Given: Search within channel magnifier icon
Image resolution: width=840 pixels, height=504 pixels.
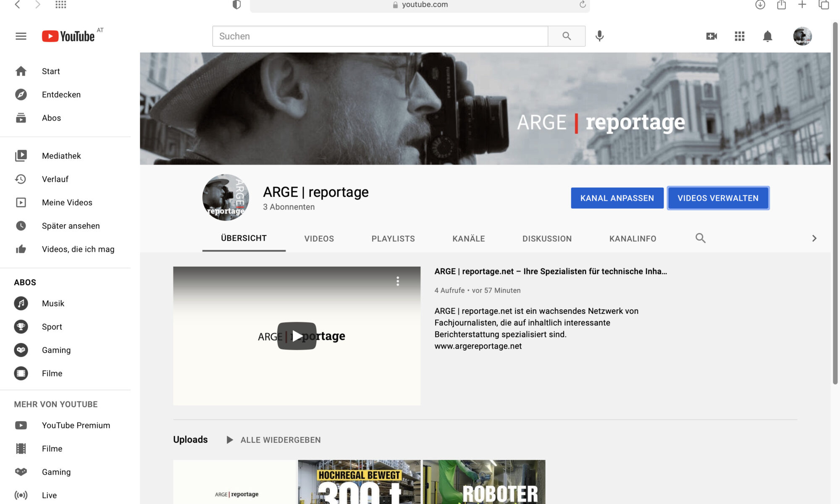Looking at the screenshot, I should [x=700, y=238].
